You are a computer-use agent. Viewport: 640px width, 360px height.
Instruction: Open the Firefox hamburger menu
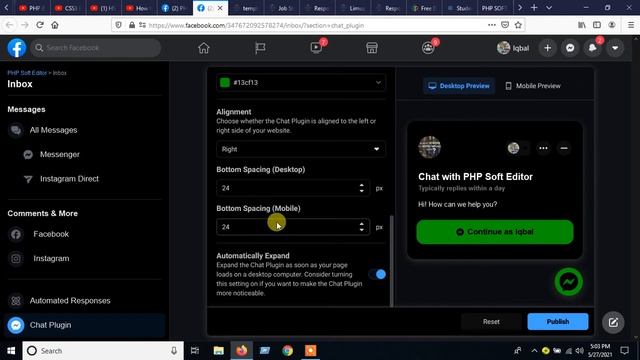tap(631, 25)
